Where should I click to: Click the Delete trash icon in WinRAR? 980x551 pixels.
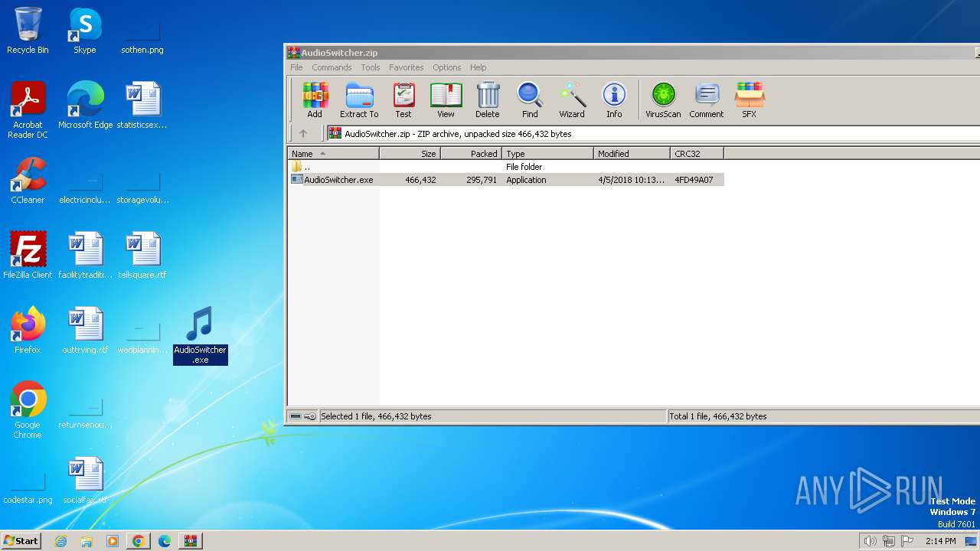488,100
